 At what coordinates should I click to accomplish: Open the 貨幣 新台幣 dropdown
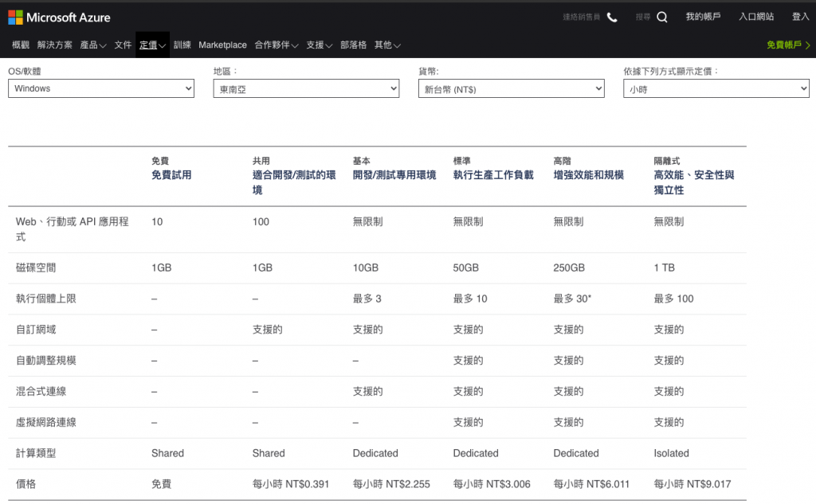point(511,88)
